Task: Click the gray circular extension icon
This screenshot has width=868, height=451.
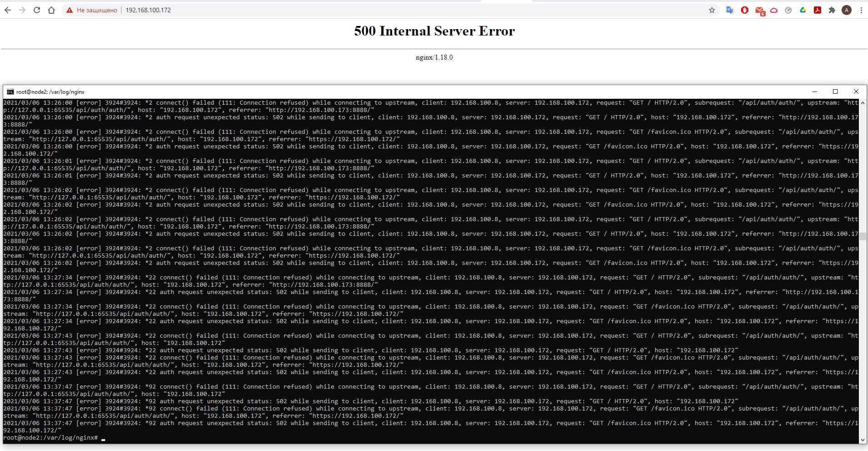Action: click(x=788, y=10)
